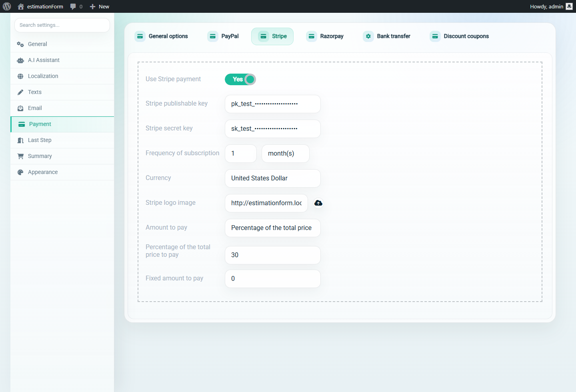This screenshot has height=392, width=576.
Task: Click the Discount coupons tab icon
Action: (x=435, y=36)
